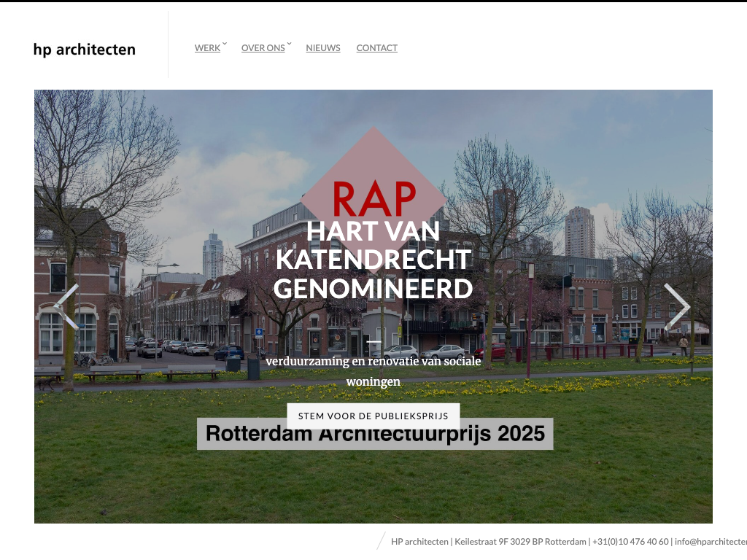Click the +31(0)10 476 40 60 phone number
The width and height of the screenshot is (747, 560).
point(630,542)
